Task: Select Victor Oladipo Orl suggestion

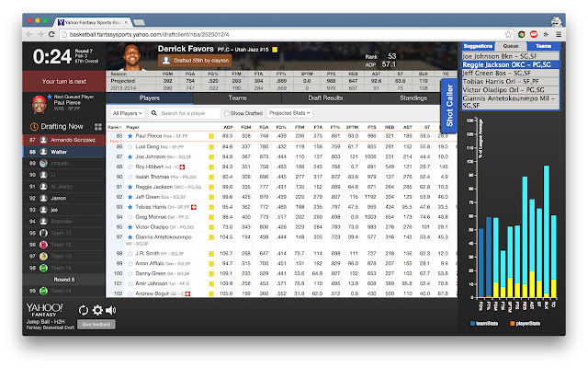Action: pos(511,90)
